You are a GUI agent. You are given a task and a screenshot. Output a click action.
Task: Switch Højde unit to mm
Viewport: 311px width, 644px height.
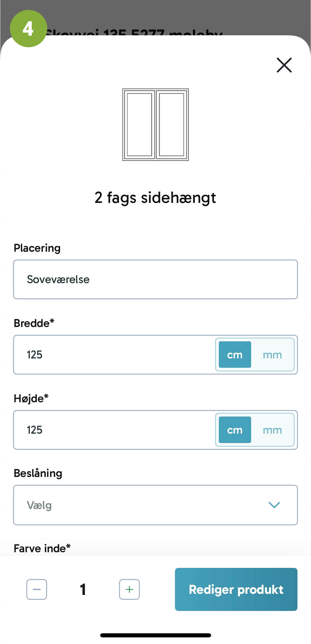[x=272, y=430]
